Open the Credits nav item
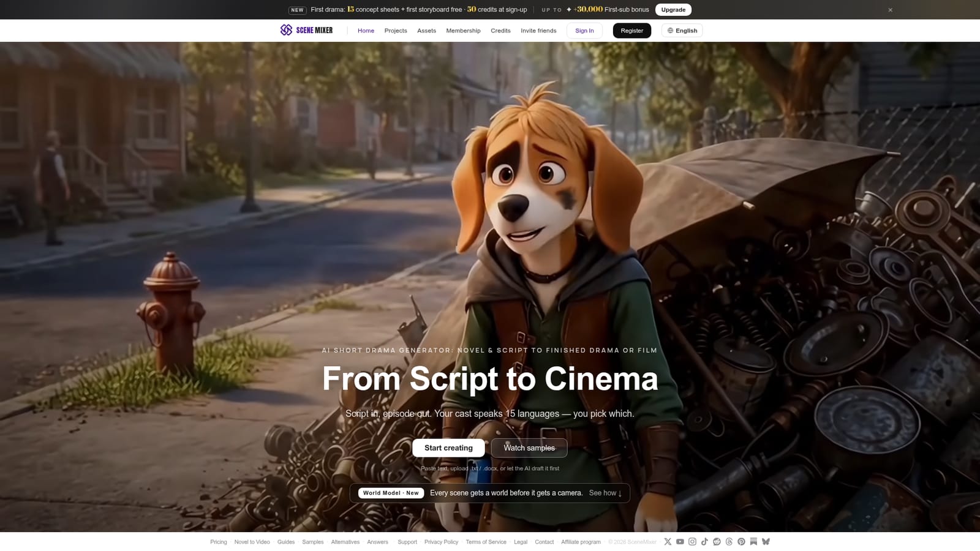 [500, 31]
